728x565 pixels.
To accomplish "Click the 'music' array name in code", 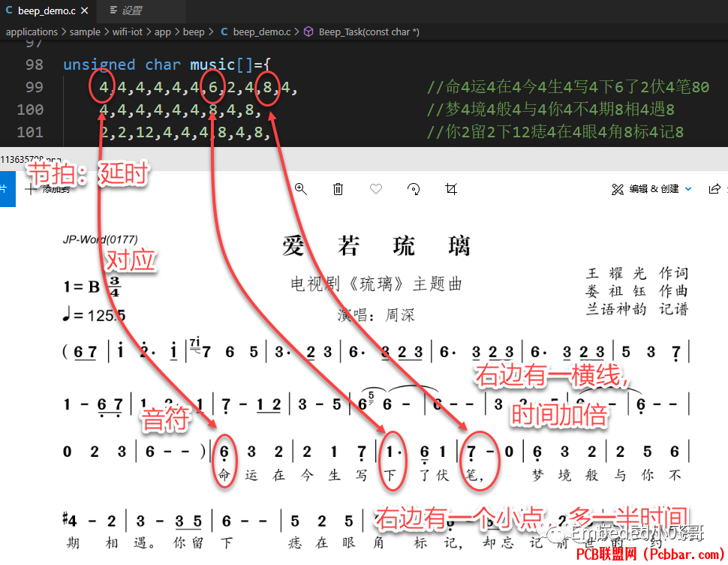I will [x=212, y=65].
